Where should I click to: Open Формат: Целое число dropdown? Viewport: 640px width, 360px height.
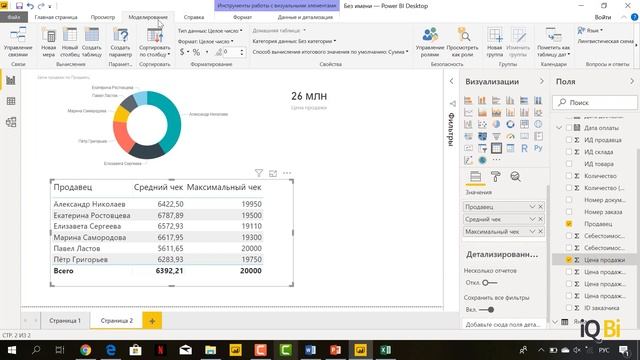pyautogui.click(x=205, y=41)
